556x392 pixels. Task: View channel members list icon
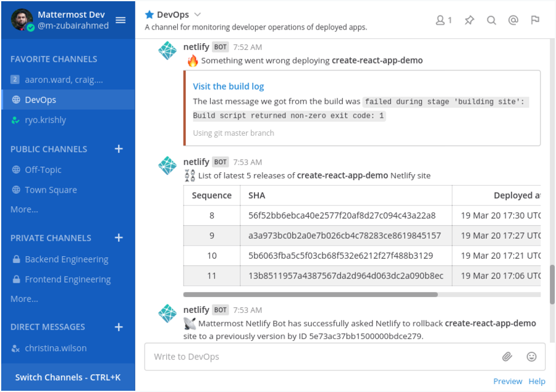[x=444, y=20]
